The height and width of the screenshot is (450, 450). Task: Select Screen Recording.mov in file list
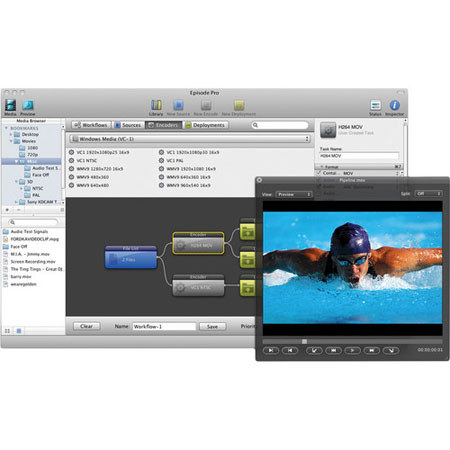(x=29, y=262)
